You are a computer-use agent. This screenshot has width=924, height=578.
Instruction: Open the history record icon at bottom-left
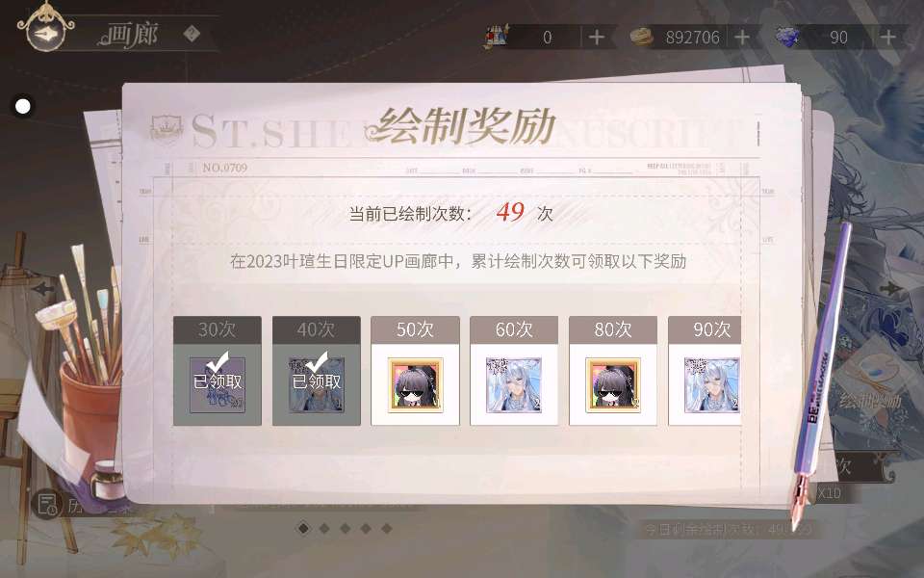[46, 504]
